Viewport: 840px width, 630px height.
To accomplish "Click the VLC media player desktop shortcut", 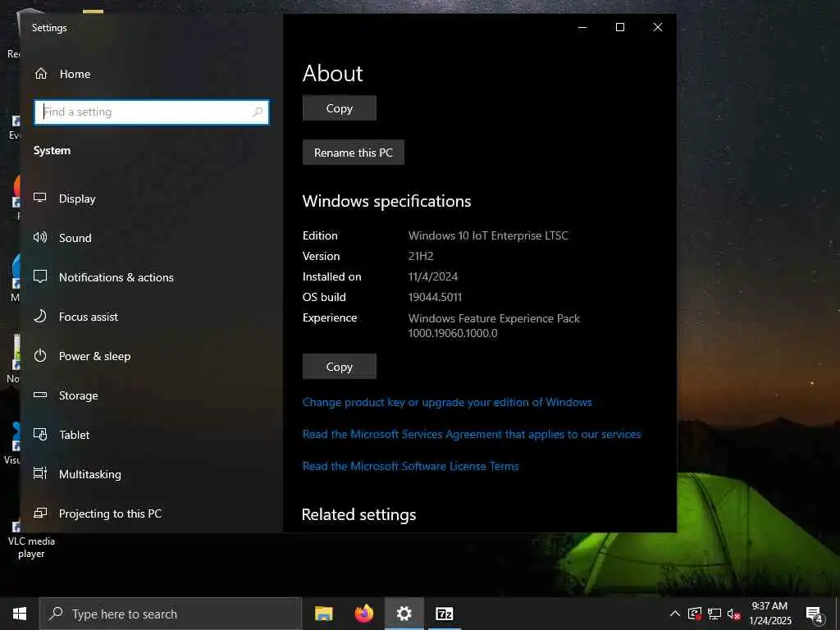I will pos(31,540).
